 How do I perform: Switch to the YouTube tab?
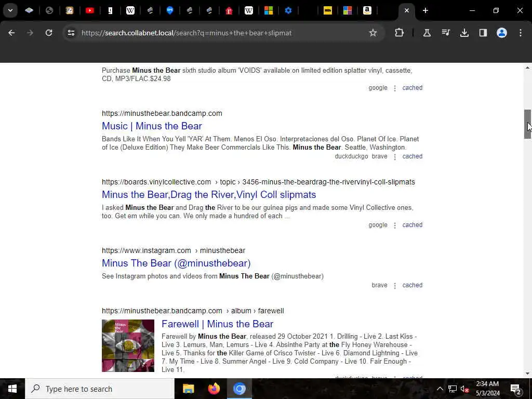90,10
